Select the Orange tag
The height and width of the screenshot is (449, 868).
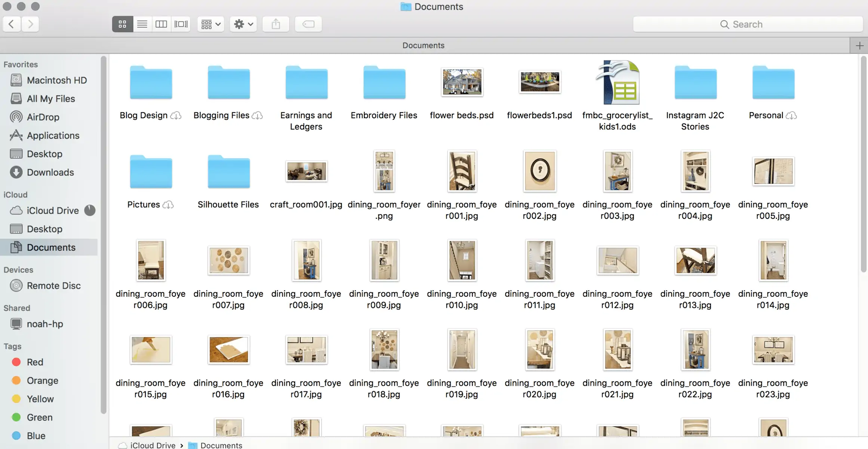(49, 380)
